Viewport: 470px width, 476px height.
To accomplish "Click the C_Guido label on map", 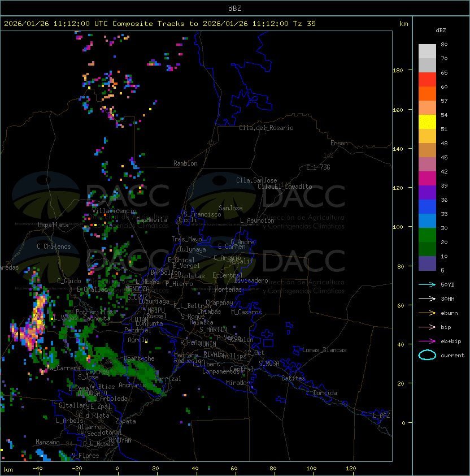I will coord(69,281).
